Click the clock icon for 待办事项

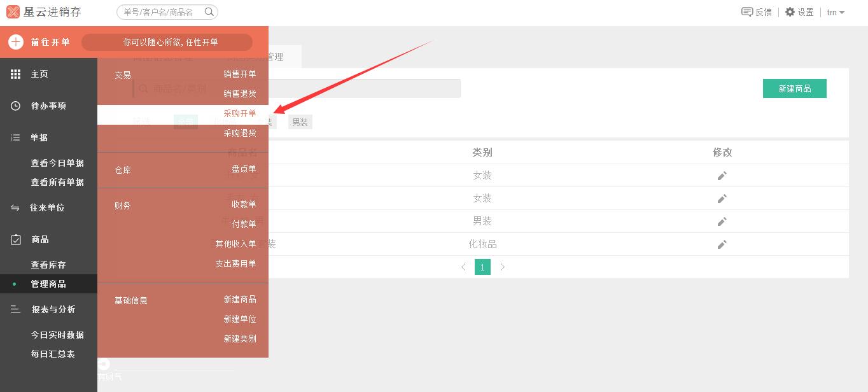[x=15, y=106]
